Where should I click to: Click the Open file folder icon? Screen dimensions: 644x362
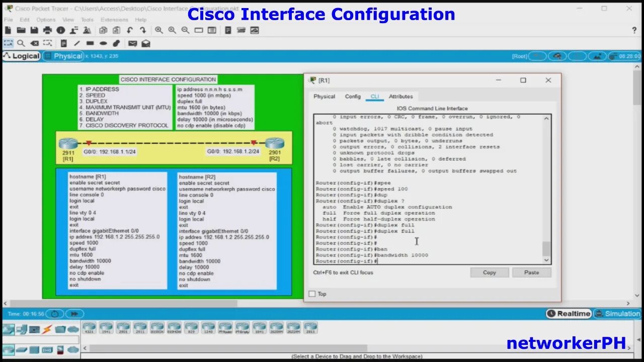point(21,31)
